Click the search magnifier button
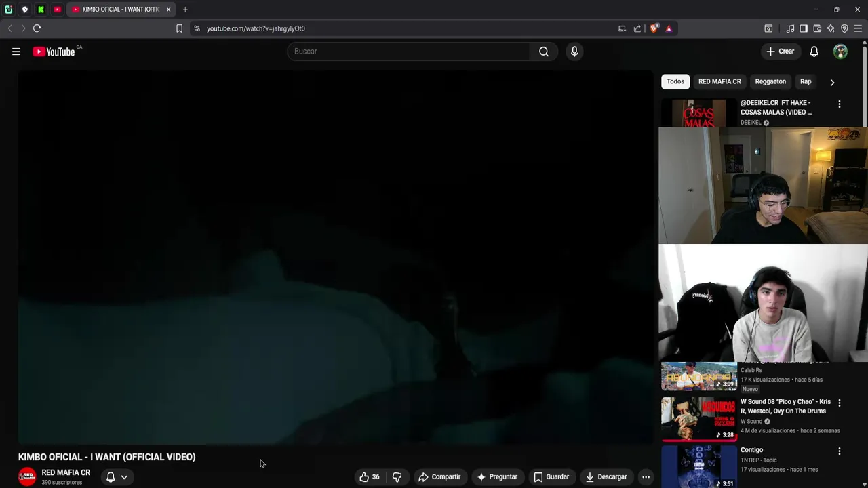Viewport: 868px width, 488px height. coord(544,52)
